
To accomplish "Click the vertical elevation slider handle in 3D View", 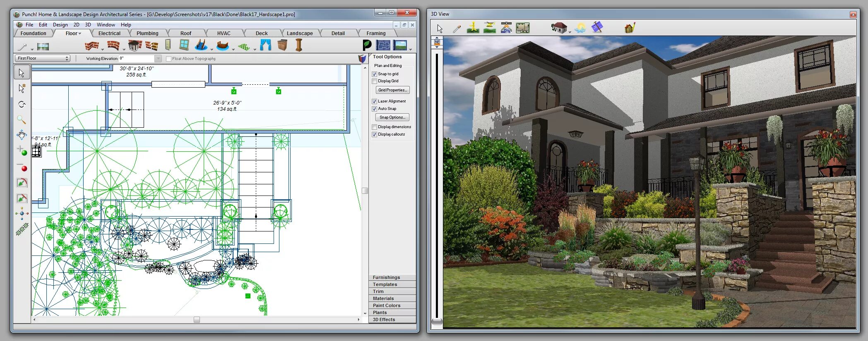I will (437, 322).
